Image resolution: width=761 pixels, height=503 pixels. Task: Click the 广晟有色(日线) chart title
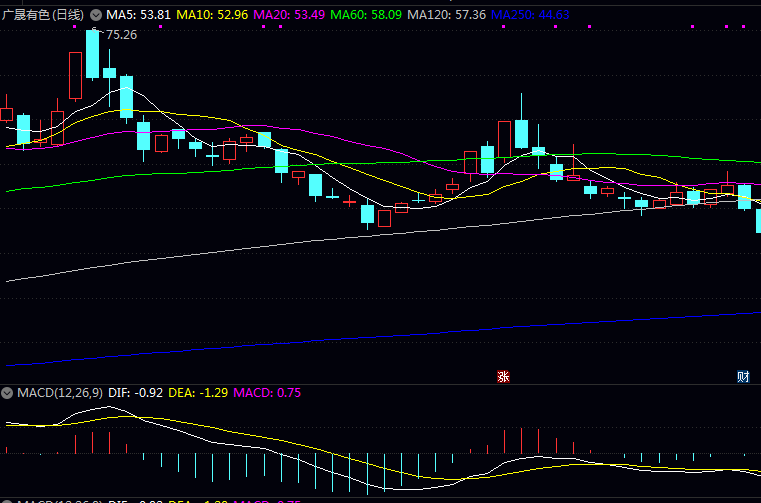click(44, 15)
